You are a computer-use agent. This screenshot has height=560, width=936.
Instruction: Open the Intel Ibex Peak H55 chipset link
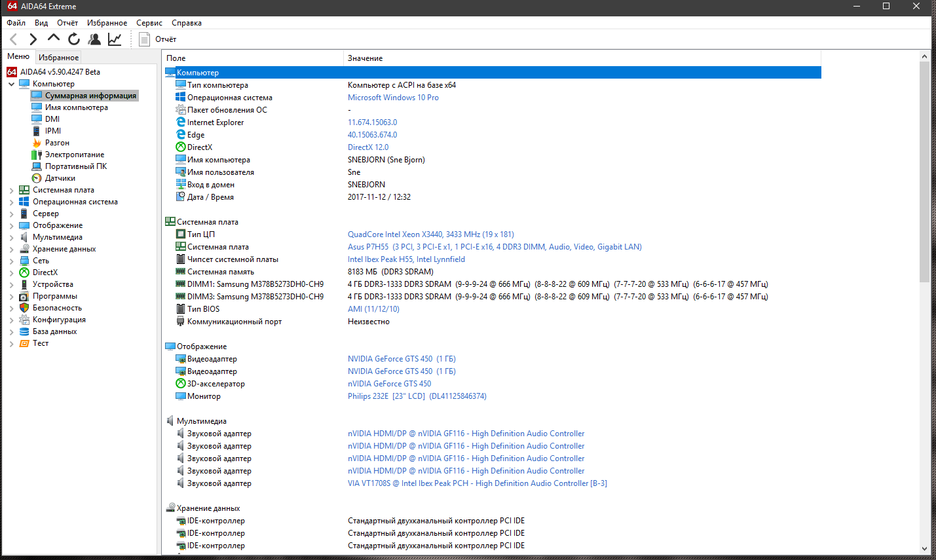406,259
